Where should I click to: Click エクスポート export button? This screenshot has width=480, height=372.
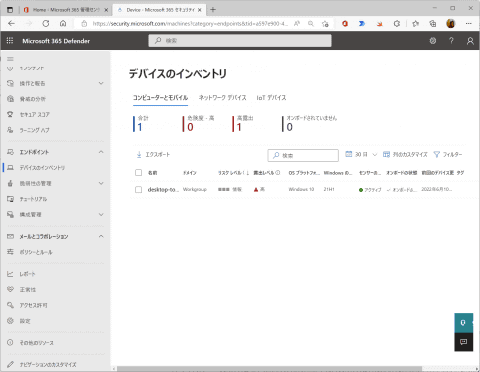tap(153, 155)
